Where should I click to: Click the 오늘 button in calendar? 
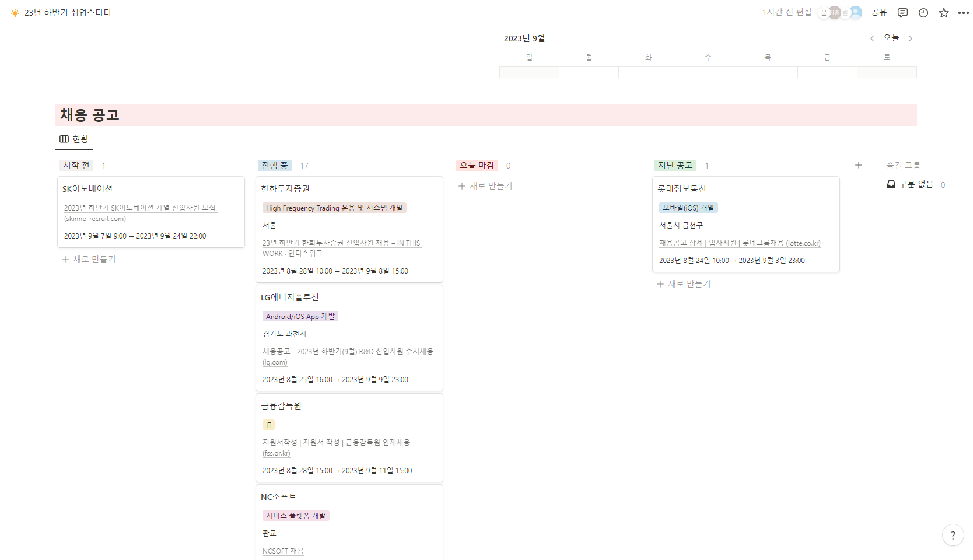click(891, 38)
